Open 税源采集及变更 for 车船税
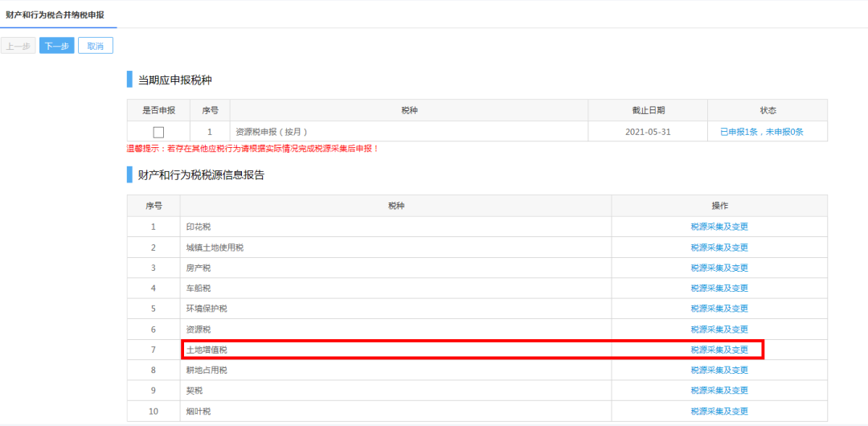This screenshot has height=426, width=868. [x=719, y=288]
